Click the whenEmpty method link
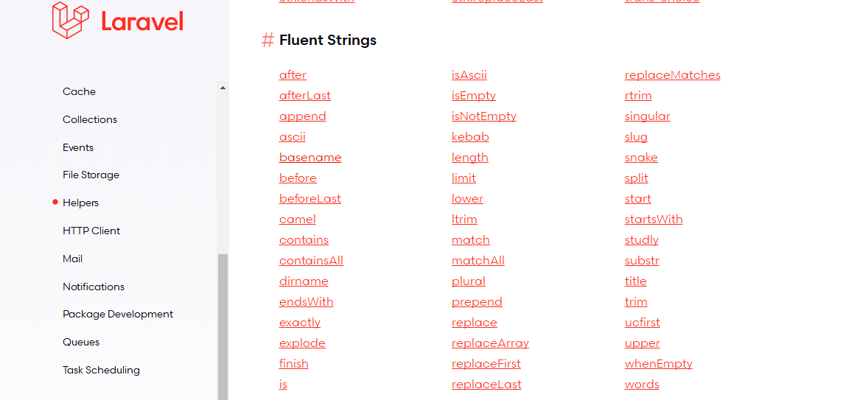The height and width of the screenshot is (400, 868). [x=658, y=364]
